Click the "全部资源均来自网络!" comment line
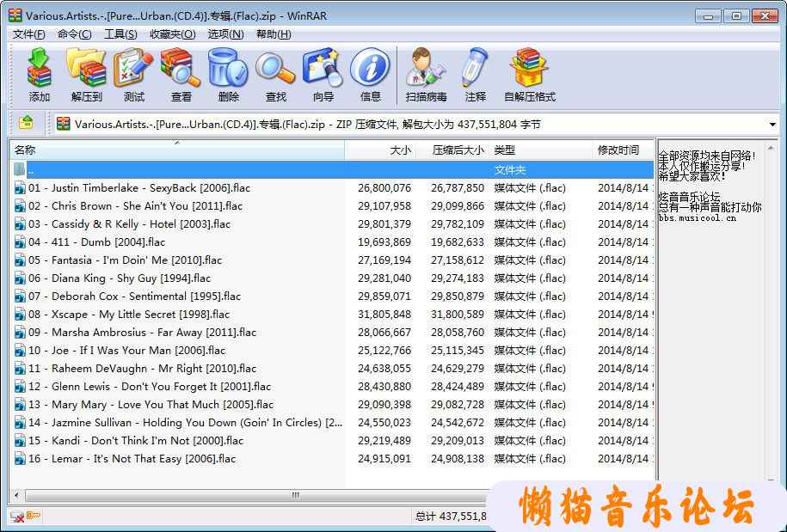The width and height of the screenshot is (787, 532). coord(707,156)
